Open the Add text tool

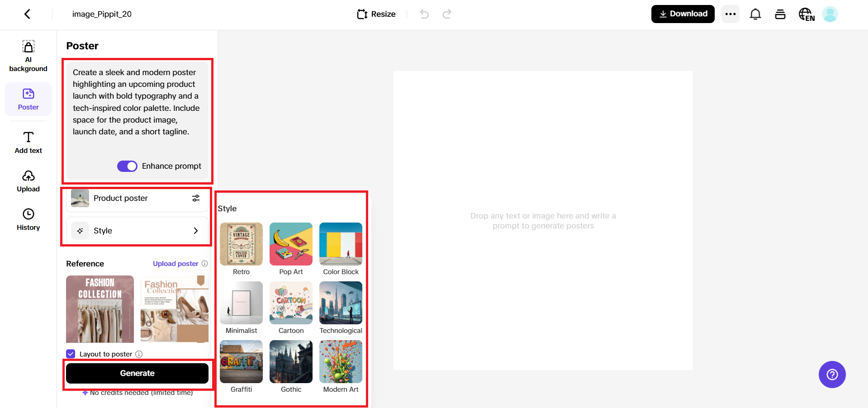tap(28, 142)
